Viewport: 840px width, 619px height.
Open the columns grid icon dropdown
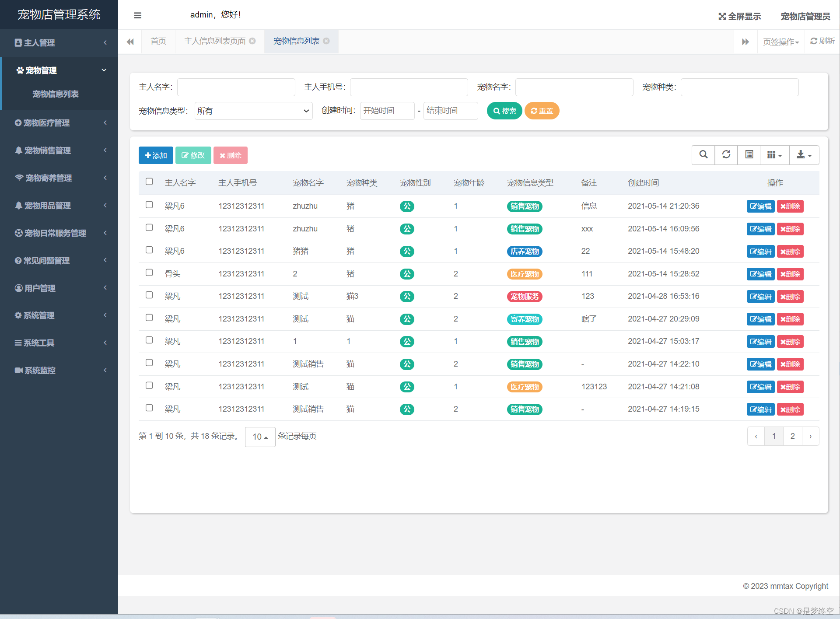click(x=774, y=155)
